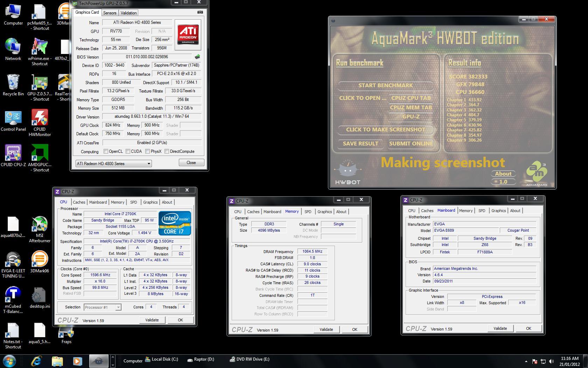Open Notes.txt shortcut icon
Image resolution: width=588 pixels, height=368 pixels.
pyautogui.click(x=13, y=336)
